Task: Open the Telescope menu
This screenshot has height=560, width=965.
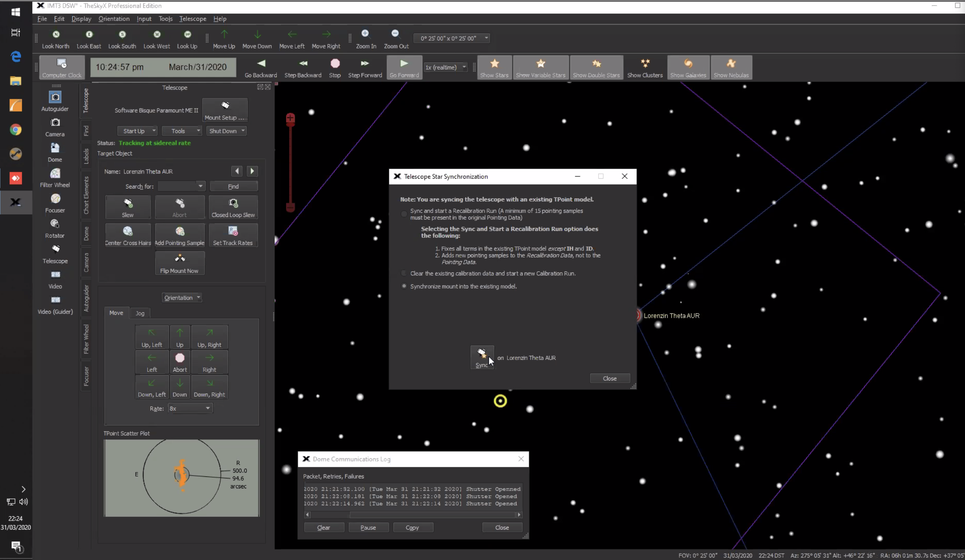Action: point(193,19)
